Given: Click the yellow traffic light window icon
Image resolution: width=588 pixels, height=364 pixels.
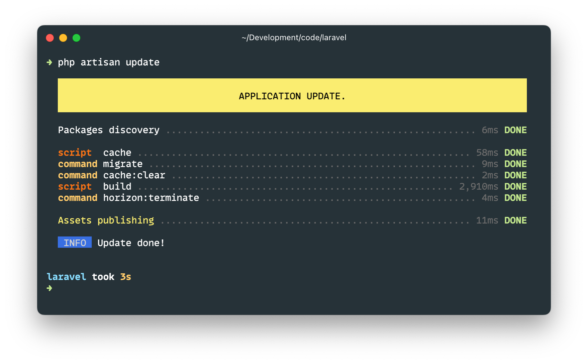Looking at the screenshot, I should (63, 38).
